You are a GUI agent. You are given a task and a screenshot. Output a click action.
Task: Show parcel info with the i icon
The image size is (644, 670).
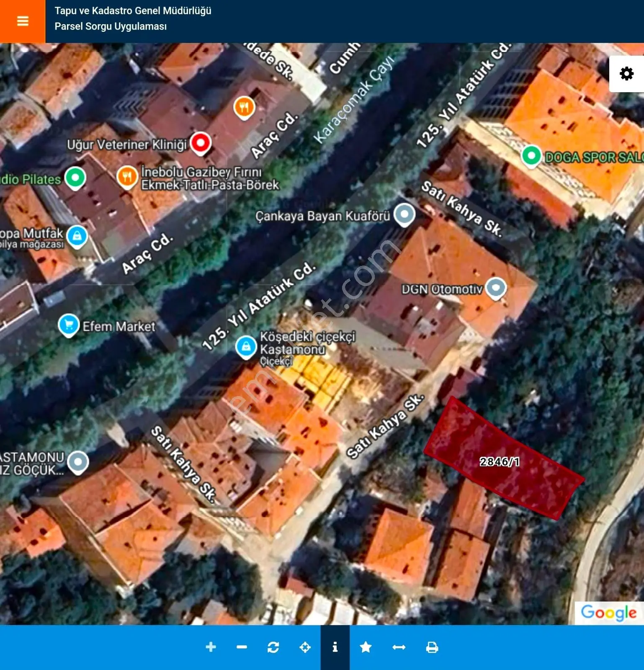click(x=335, y=647)
